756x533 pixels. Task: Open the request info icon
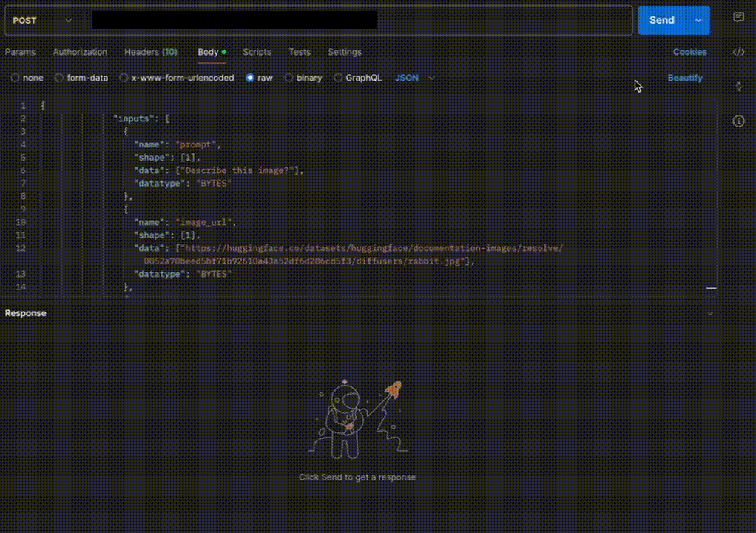point(738,121)
